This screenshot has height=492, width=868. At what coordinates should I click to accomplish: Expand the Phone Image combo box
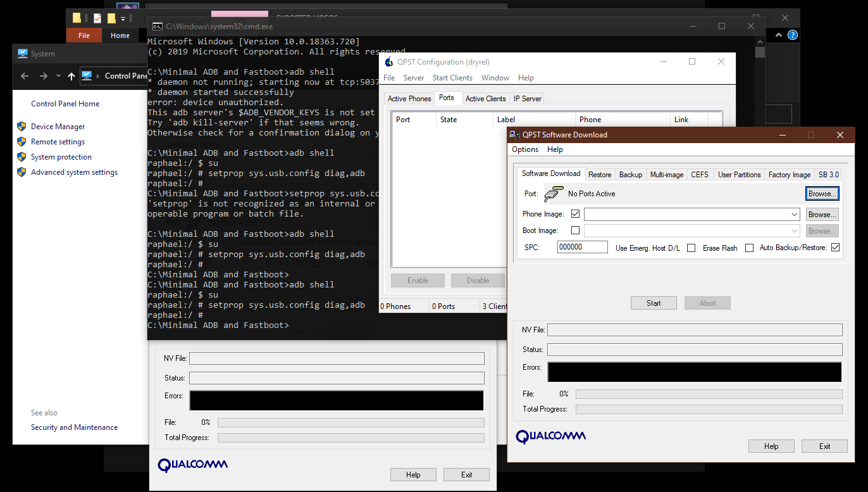(x=794, y=215)
